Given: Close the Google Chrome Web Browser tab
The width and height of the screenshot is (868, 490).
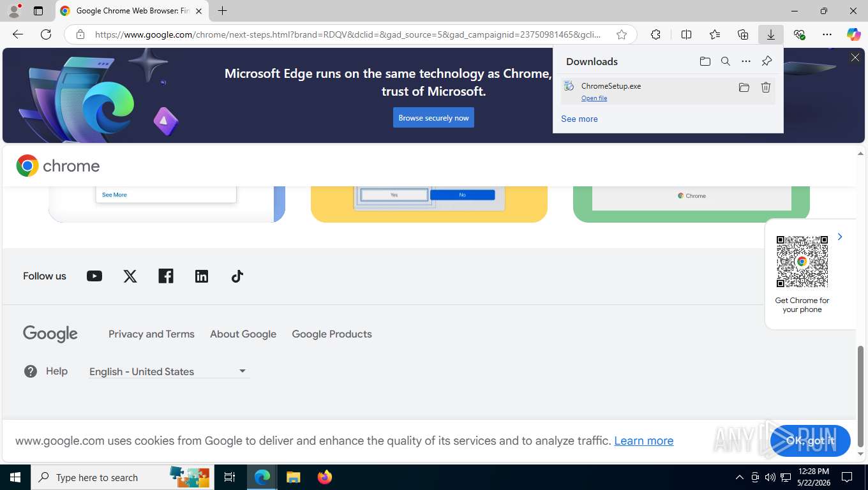Looking at the screenshot, I should (x=198, y=11).
